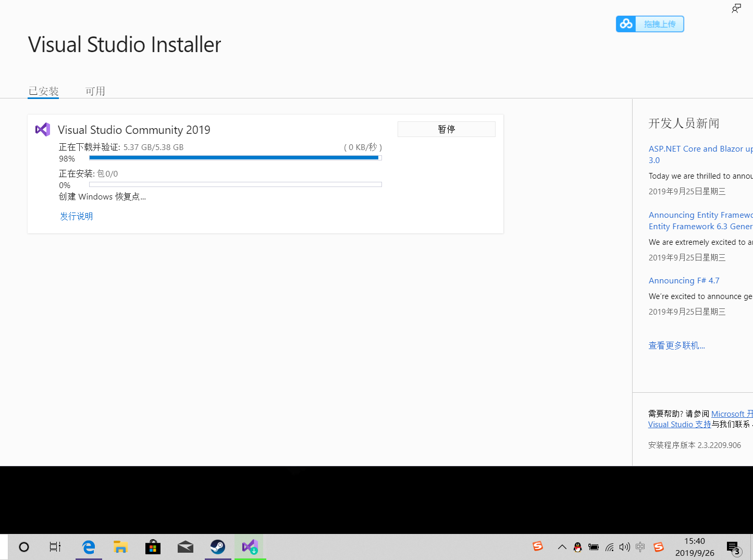Viewport: 753px width, 560px height.
Task: Click the Sogou icon left of the tray chevron
Action: [x=538, y=546]
